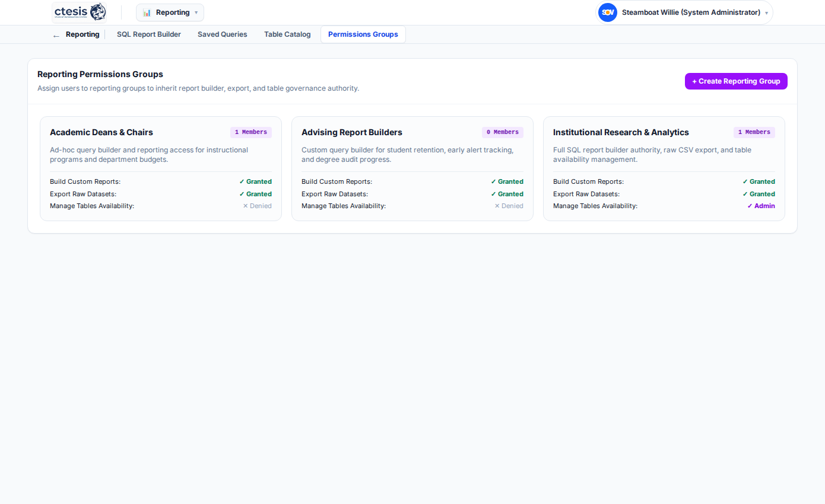
Task: Click Granted beside Build Custom Reports for Academic Deans
Action: (x=255, y=181)
